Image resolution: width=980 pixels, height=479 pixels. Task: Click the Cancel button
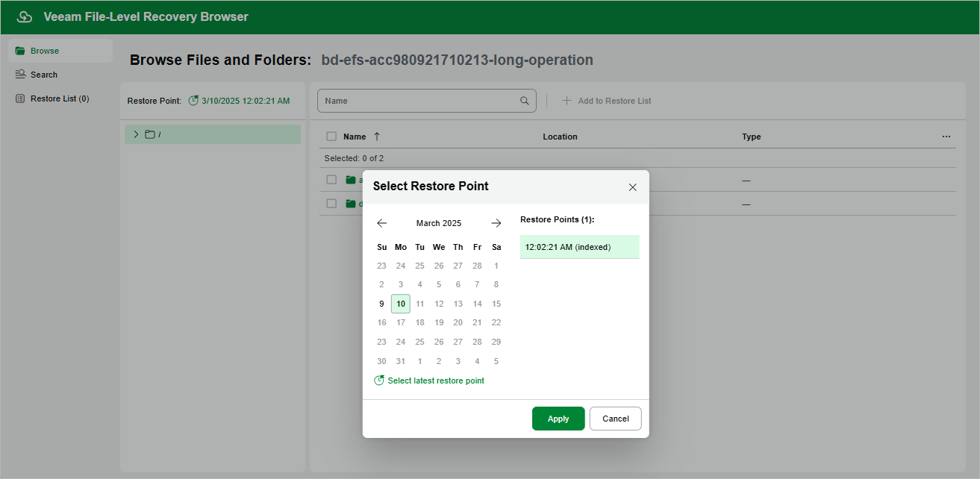pyautogui.click(x=615, y=419)
